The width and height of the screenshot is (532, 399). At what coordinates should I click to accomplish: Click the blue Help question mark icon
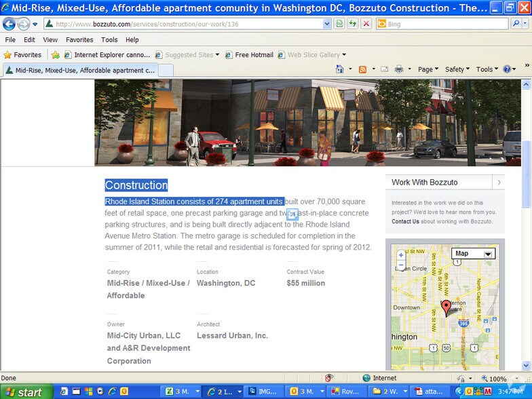[507, 69]
